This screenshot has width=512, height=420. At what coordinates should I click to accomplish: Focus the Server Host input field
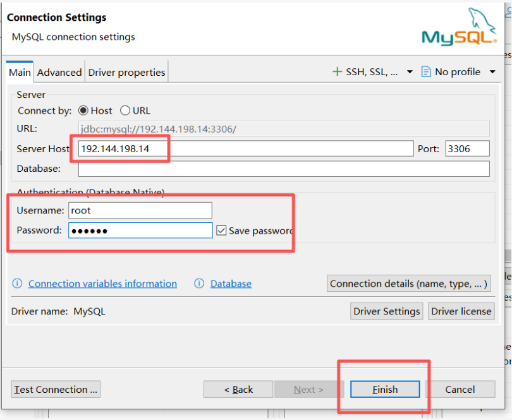coord(246,149)
